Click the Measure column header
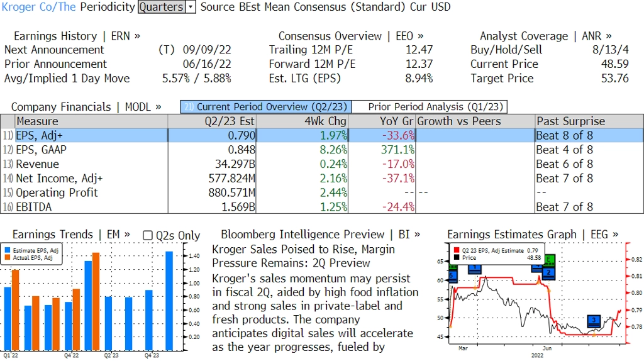The width and height of the screenshot is (644, 361). click(91, 121)
